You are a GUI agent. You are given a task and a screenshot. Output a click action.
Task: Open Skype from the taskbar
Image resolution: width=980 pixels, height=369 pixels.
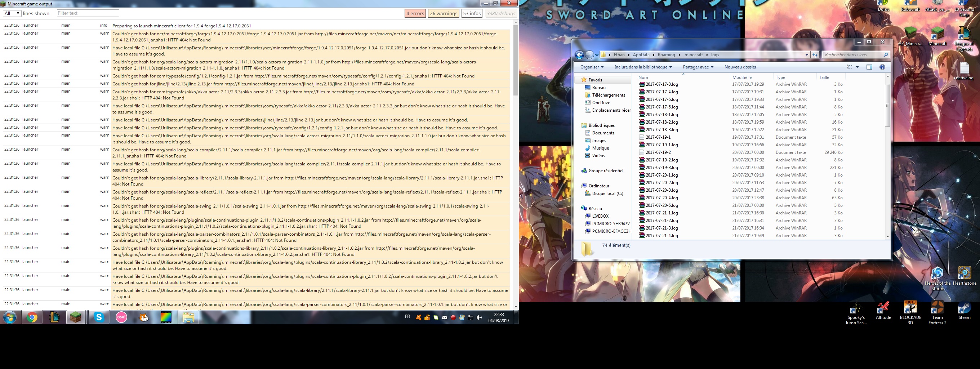99,317
